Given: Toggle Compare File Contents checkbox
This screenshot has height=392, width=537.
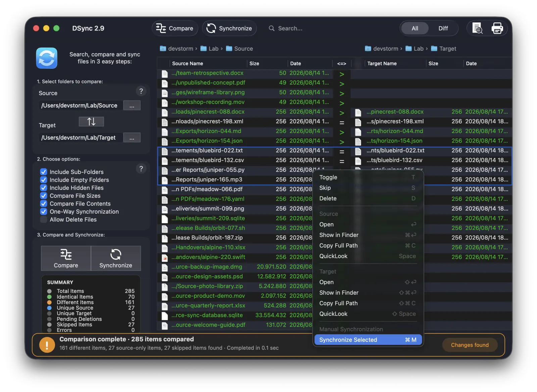Looking at the screenshot, I should [44, 204].
